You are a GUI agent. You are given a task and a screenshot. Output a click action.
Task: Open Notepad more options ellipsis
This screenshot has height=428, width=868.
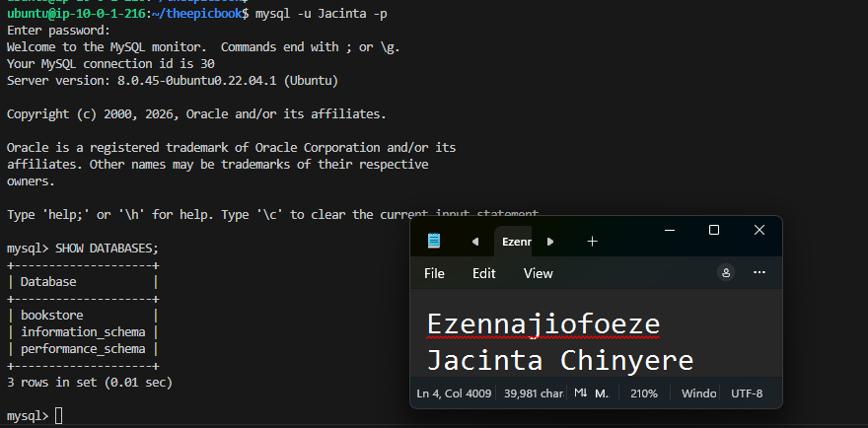tap(759, 272)
